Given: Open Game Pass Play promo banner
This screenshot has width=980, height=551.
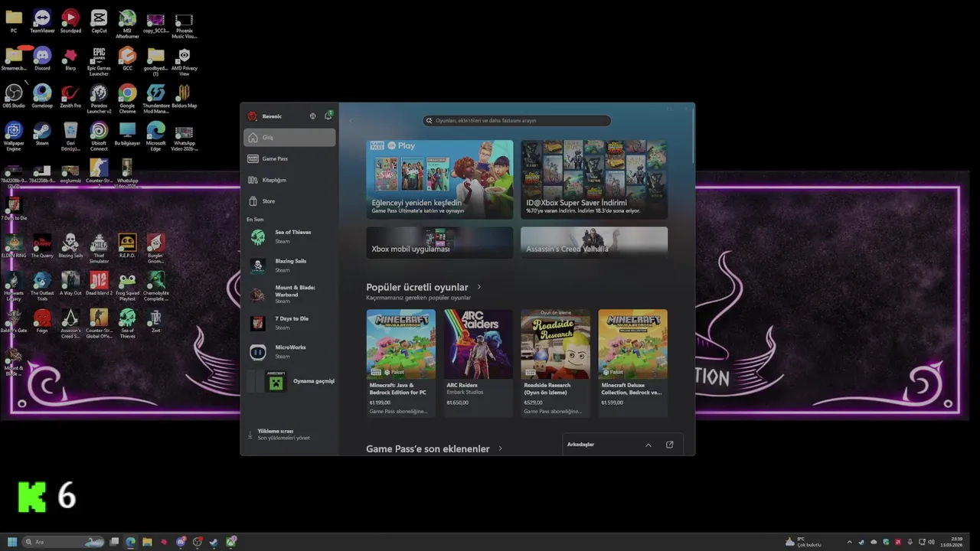Looking at the screenshot, I should coord(439,179).
